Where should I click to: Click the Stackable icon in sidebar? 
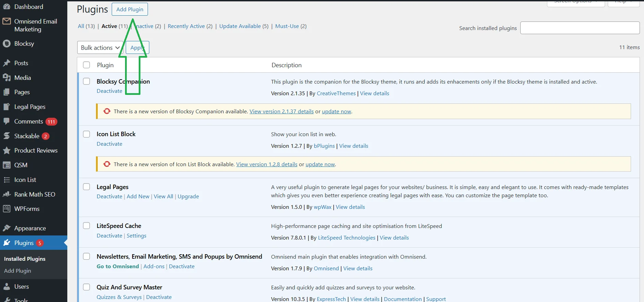click(x=6, y=136)
